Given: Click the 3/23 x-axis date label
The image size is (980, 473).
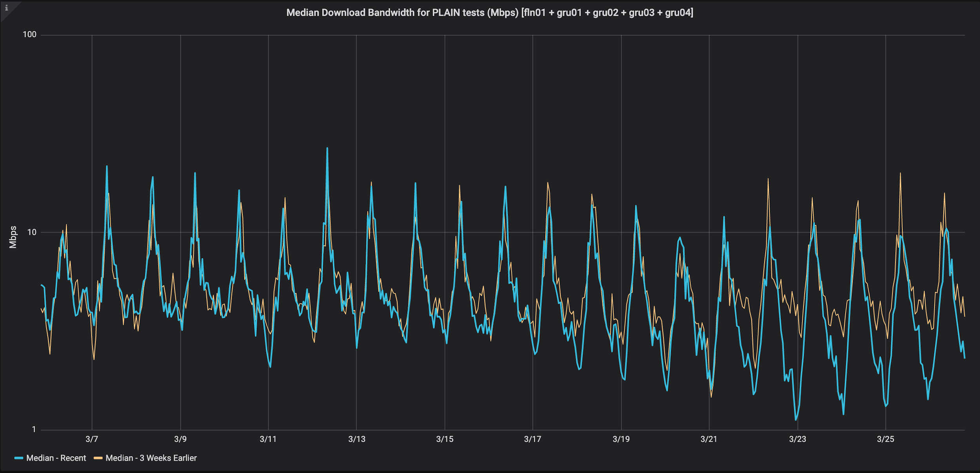Looking at the screenshot, I should pyautogui.click(x=798, y=439).
